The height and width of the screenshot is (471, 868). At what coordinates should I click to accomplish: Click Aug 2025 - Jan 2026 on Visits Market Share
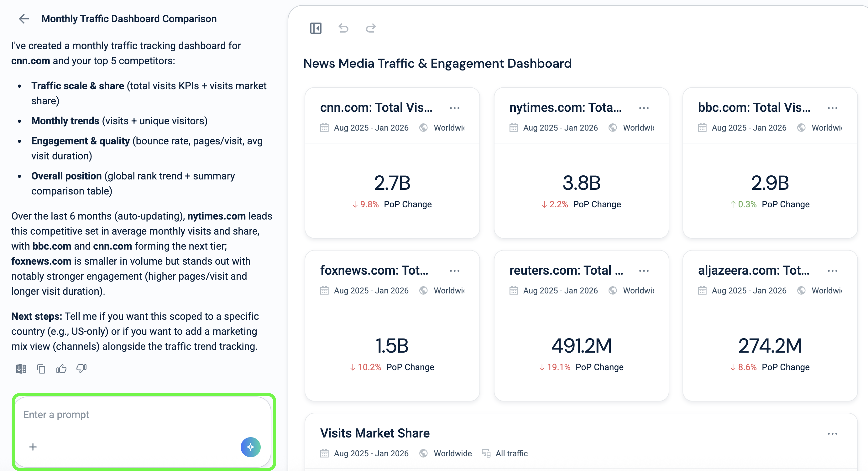pyautogui.click(x=371, y=453)
